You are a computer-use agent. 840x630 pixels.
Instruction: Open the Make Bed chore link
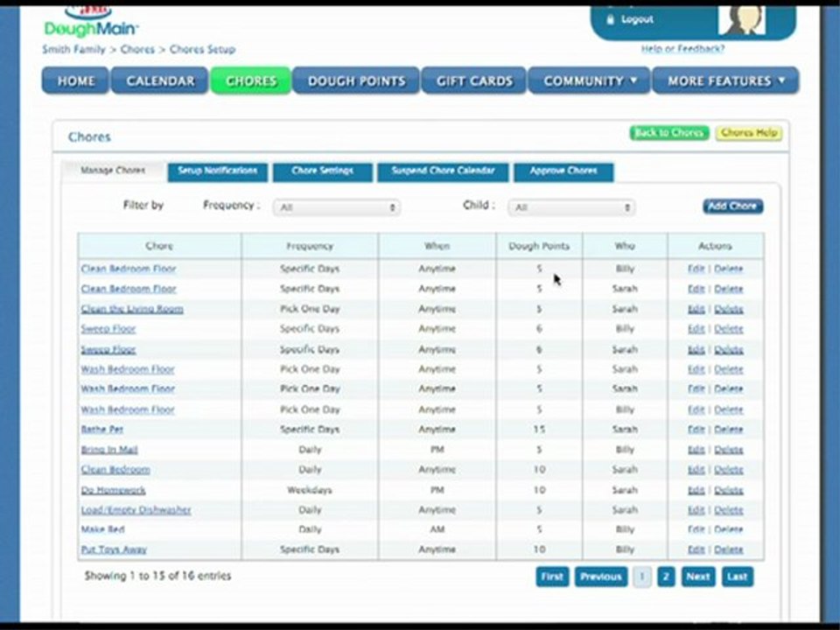[x=103, y=530]
